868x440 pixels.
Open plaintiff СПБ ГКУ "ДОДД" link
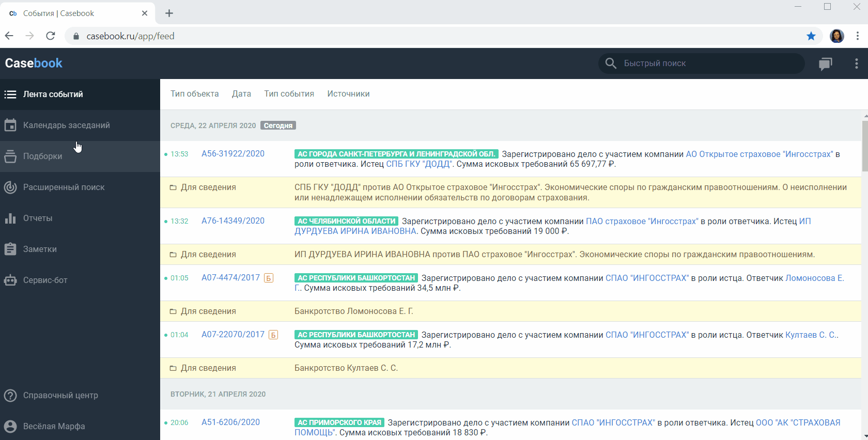[x=419, y=164]
